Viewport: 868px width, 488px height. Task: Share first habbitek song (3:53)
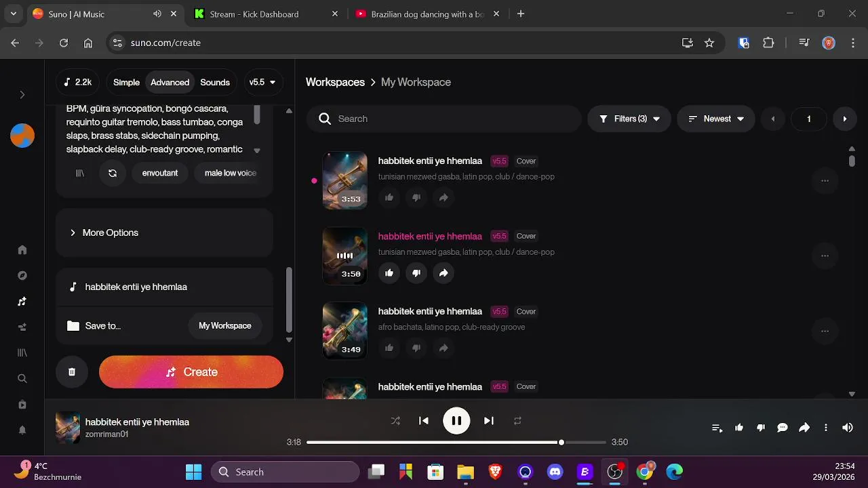[443, 197]
